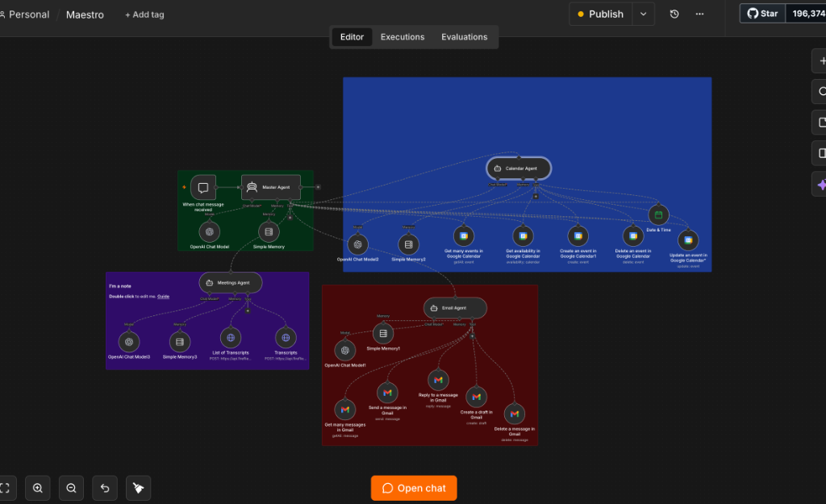Select the OpenAI Chat Model node under Master Agent
The width and height of the screenshot is (826, 504).
point(209,231)
